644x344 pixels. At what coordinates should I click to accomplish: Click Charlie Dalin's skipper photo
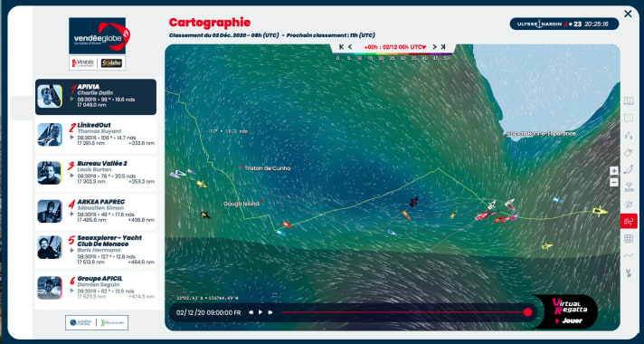tap(50, 96)
